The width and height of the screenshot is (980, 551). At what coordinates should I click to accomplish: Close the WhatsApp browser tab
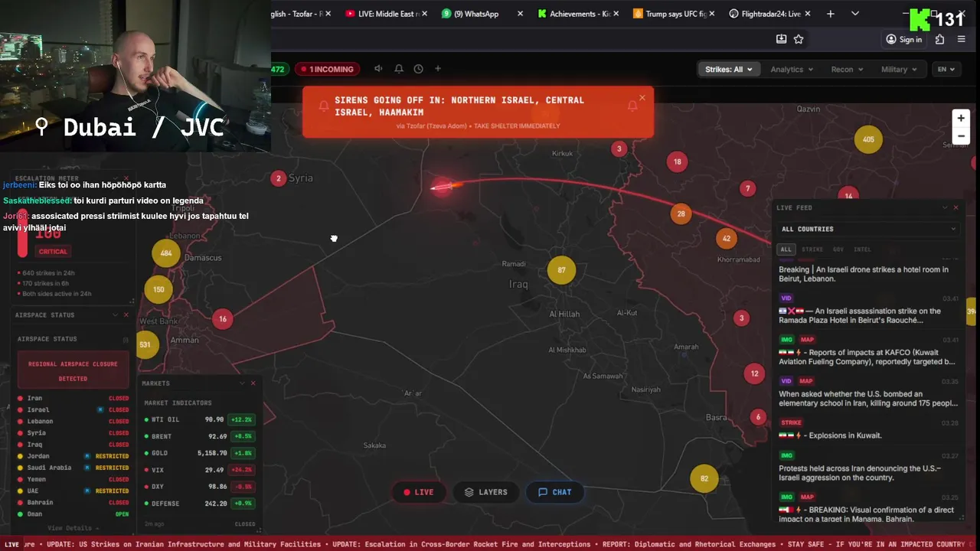(521, 14)
